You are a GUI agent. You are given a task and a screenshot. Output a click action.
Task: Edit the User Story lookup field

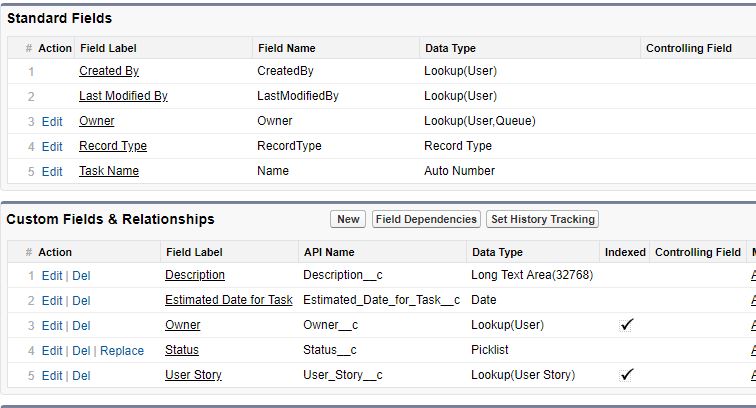pyautogui.click(x=52, y=376)
